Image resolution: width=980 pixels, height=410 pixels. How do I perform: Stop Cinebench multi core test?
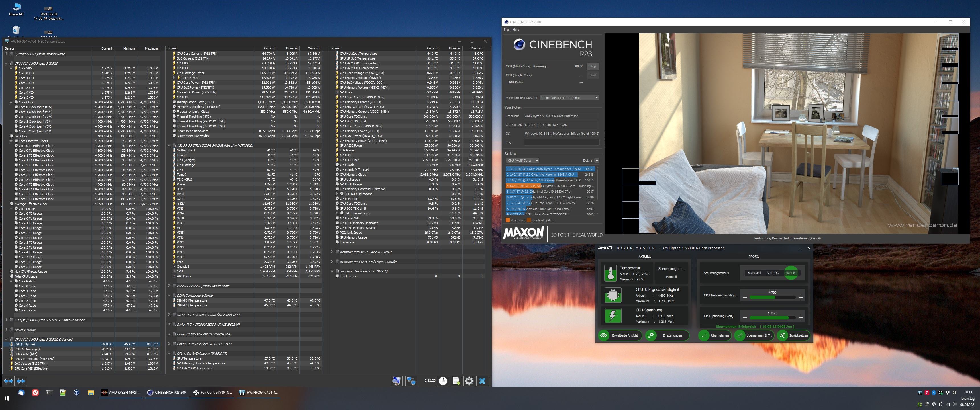pyautogui.click(x=592, y=66)
